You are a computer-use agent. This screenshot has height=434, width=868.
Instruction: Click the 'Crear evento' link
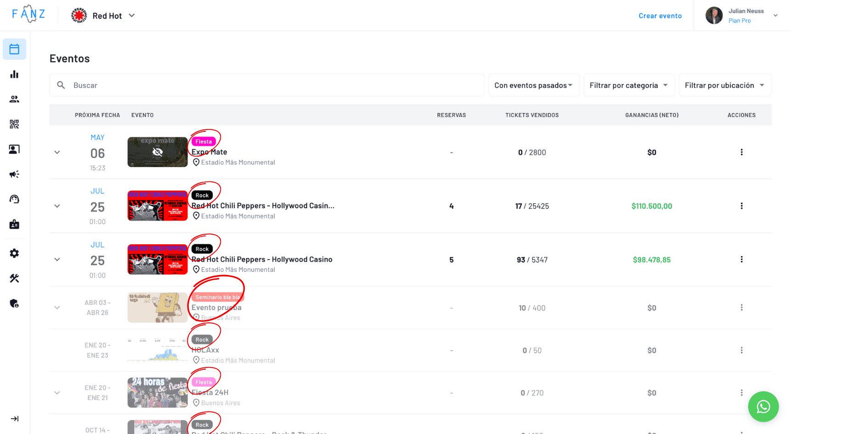pos(660,16)
